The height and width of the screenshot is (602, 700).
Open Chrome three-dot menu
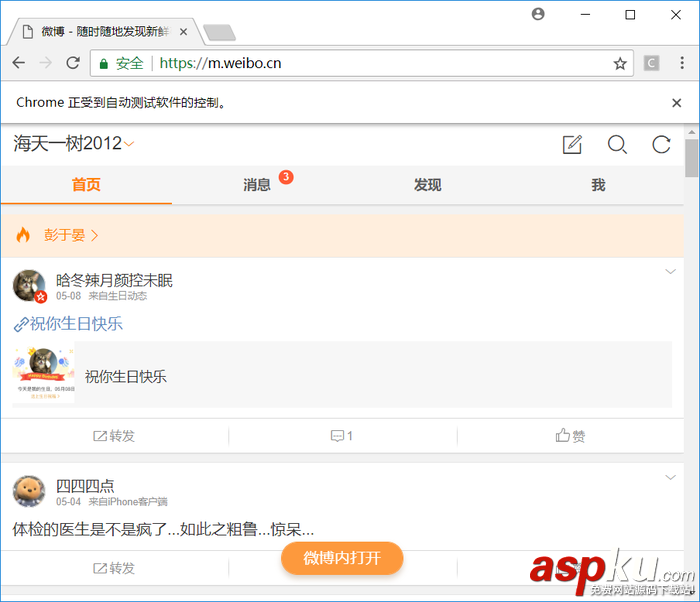pyautogui.click(x=682, y=63)
